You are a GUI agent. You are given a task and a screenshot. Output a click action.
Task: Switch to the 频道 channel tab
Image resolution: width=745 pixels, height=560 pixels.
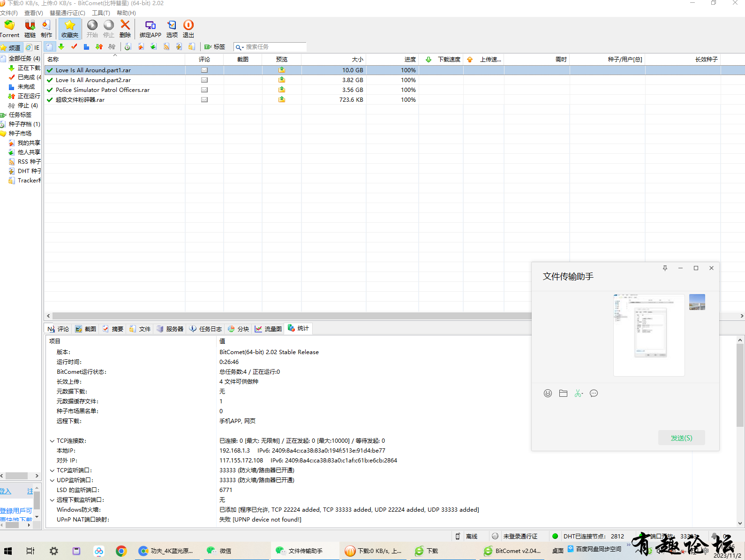[x=11, y=47]
